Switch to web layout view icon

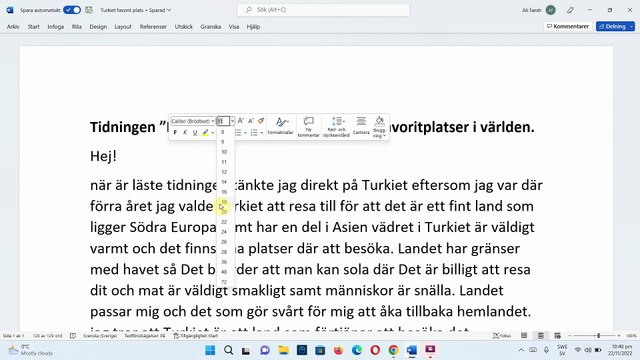(558, 336)
